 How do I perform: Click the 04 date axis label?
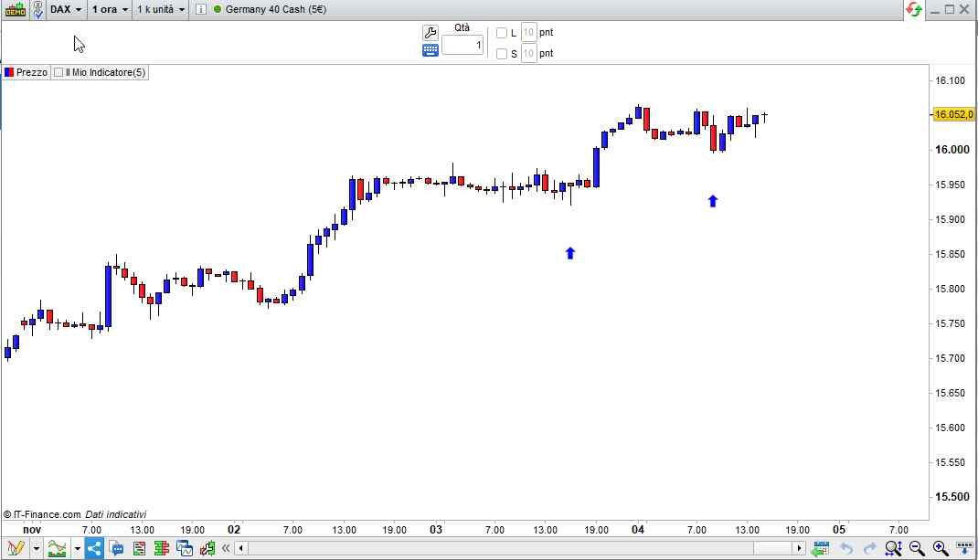coord(637,530)
